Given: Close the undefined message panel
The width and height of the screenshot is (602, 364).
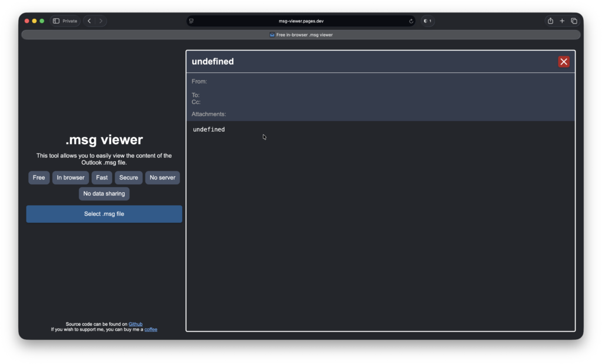Looking at the screenshot, I should point(563,62).
